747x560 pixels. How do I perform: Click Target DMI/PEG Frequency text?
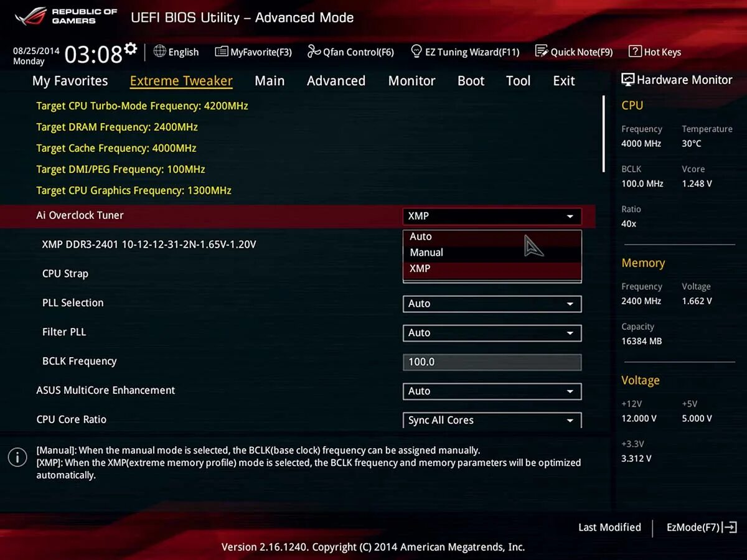[x=121, y=169]
